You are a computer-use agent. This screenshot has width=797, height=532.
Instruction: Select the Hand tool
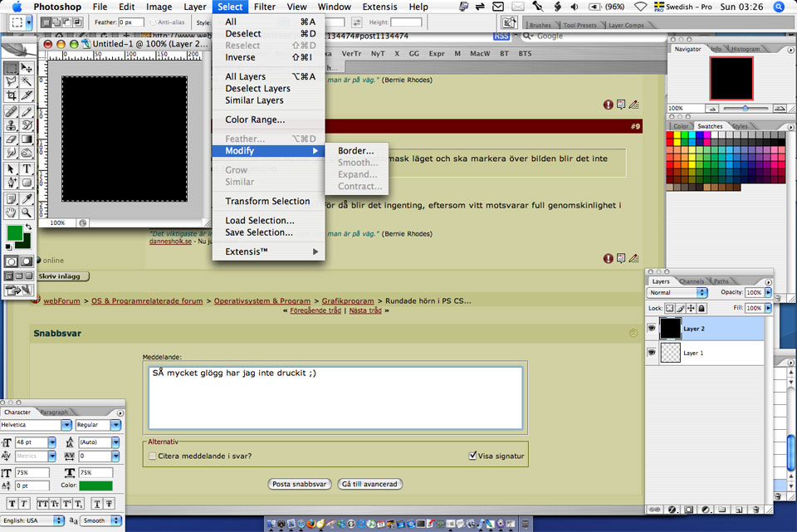(x=11, y=212)
